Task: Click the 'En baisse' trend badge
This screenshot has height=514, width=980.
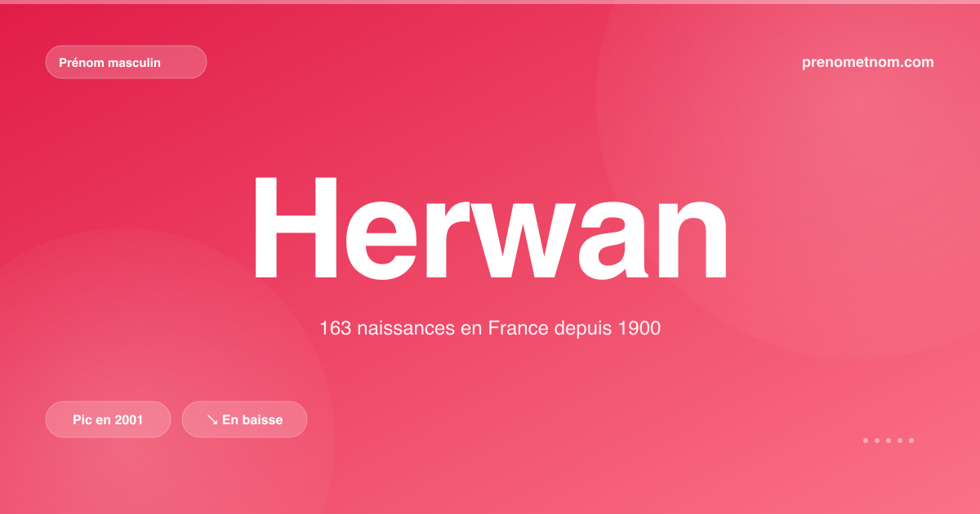Action: coord(244,419)
